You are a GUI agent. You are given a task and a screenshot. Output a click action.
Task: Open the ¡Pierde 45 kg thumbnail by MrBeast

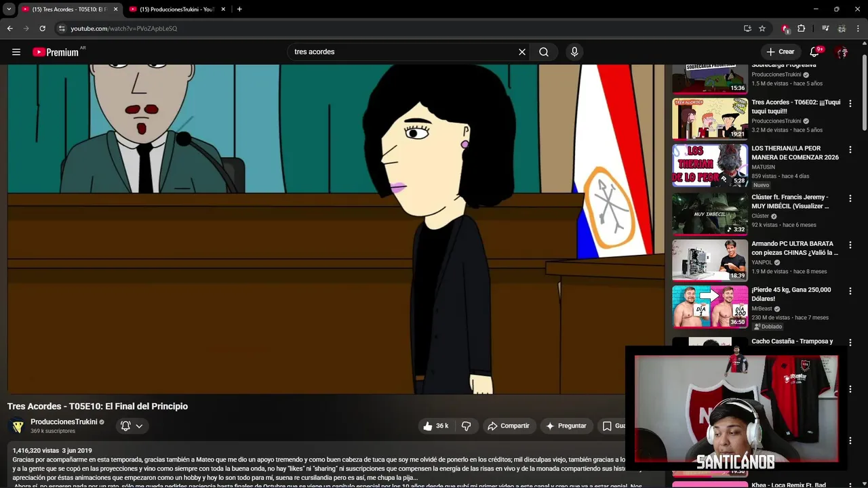tap(710, 306)
